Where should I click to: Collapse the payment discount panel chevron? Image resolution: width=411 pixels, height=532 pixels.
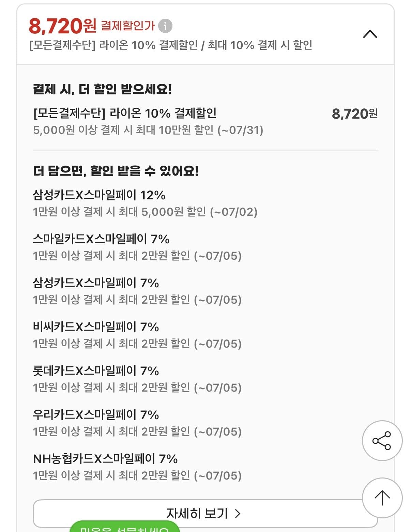370,34
